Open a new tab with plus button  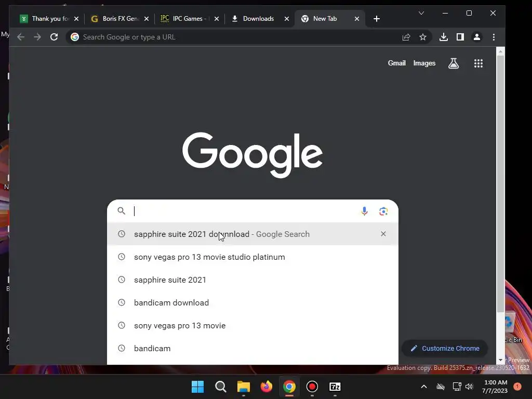pyautogui.click(x=377, y=19)
